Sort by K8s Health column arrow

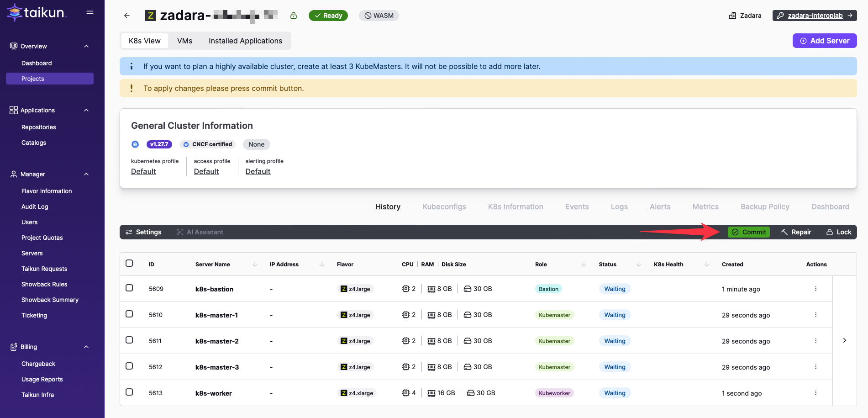706,264
